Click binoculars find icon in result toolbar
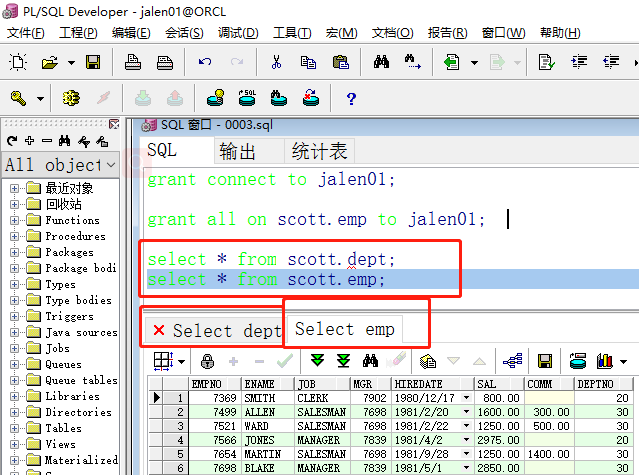Screen dimensions: 639x475 point(370,361)
